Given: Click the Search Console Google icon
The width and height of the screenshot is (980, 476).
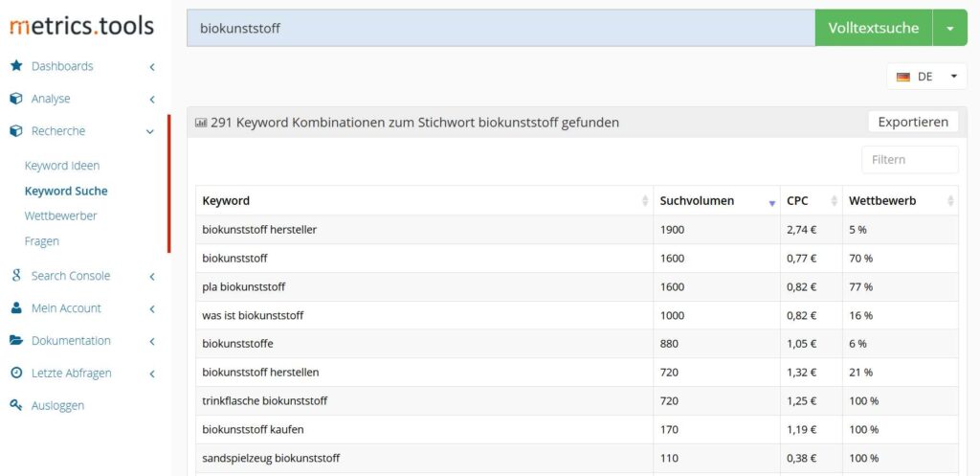Looking at the screenshot, I should coord(17,275).
